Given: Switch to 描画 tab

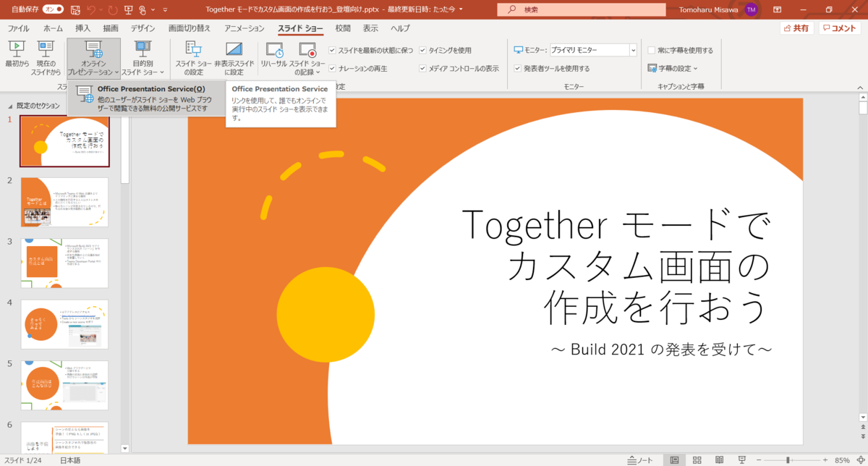Looking at the screenshot, I should pos(111,28).
